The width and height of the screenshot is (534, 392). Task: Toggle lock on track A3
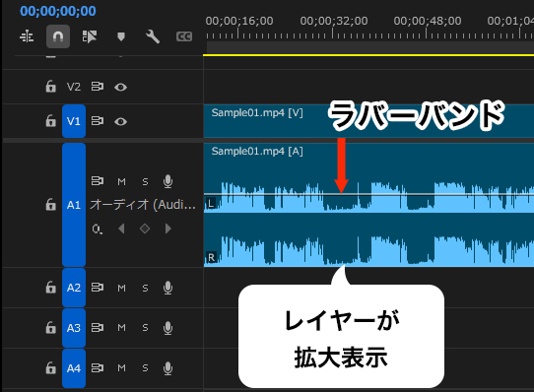(x=51, y=328)
